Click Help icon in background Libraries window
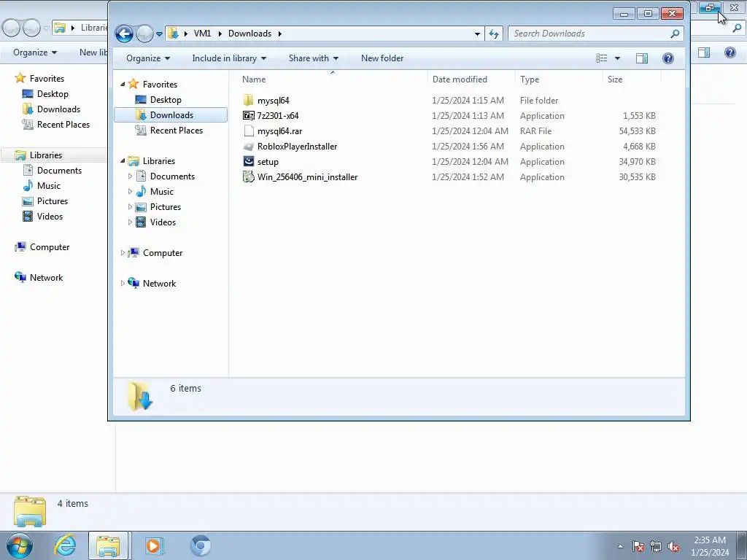The image size is (747, 560). (729, 52)
